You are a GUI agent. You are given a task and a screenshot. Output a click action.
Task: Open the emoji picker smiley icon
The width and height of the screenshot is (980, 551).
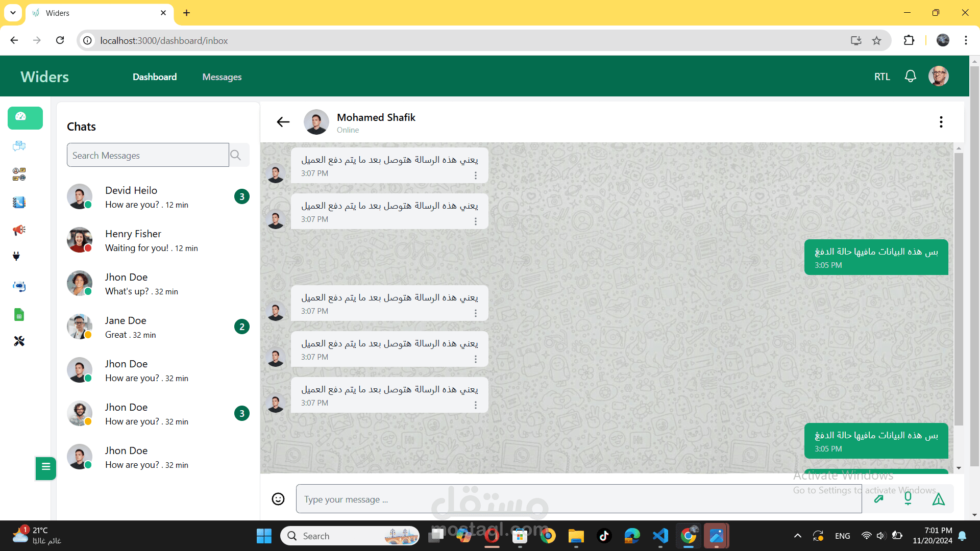278,498
